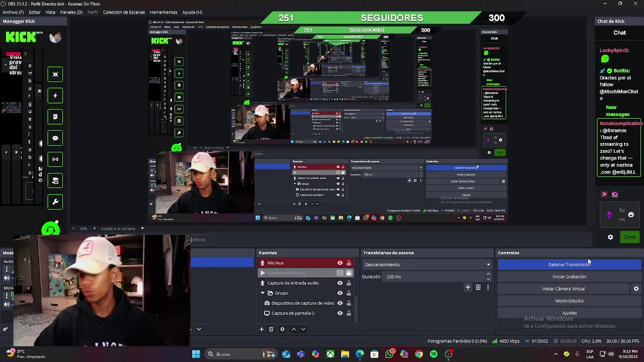Click the green Chat send button
644x362 pixels.
[629, 237]
